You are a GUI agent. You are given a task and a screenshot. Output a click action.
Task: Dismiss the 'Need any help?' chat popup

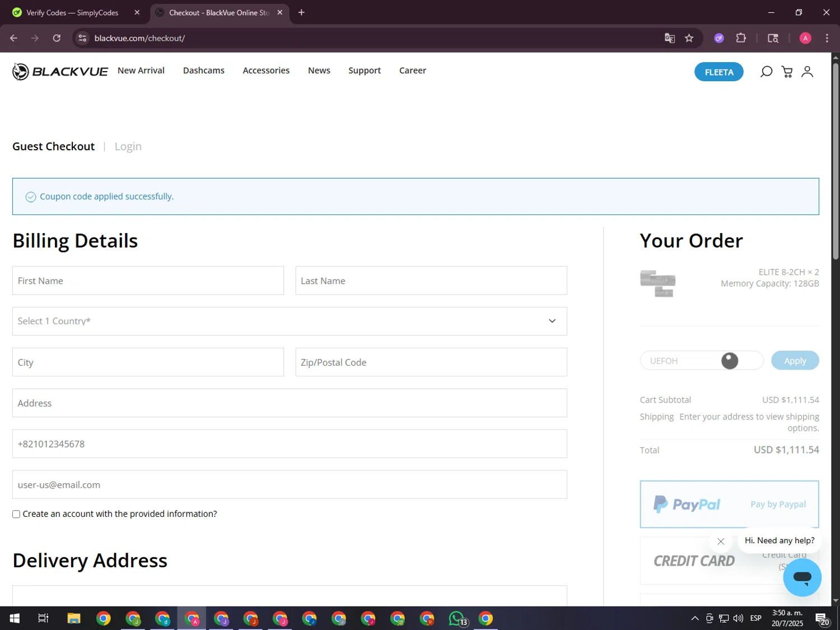pyautogui.click(x=721, y=542)
